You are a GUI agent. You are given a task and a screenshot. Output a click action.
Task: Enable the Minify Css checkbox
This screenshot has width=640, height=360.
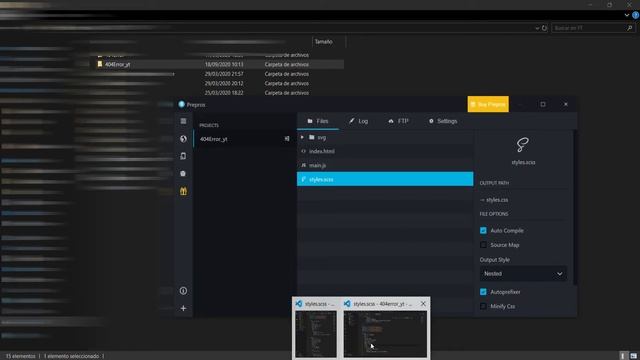tap(483, 306)
